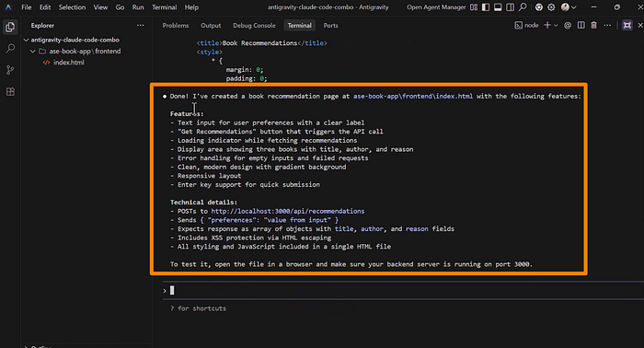The image size is (644, 348).
Task: Click the Explorer panel title
Action: click(x=42, y=26)
